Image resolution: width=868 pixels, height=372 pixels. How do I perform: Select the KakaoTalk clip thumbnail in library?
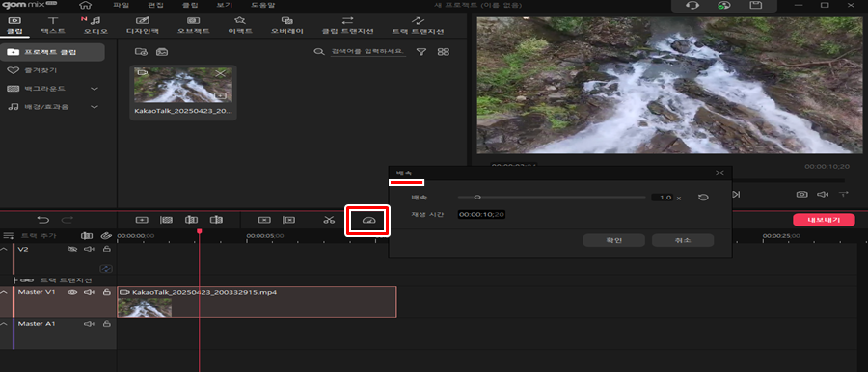click(183, 85)
